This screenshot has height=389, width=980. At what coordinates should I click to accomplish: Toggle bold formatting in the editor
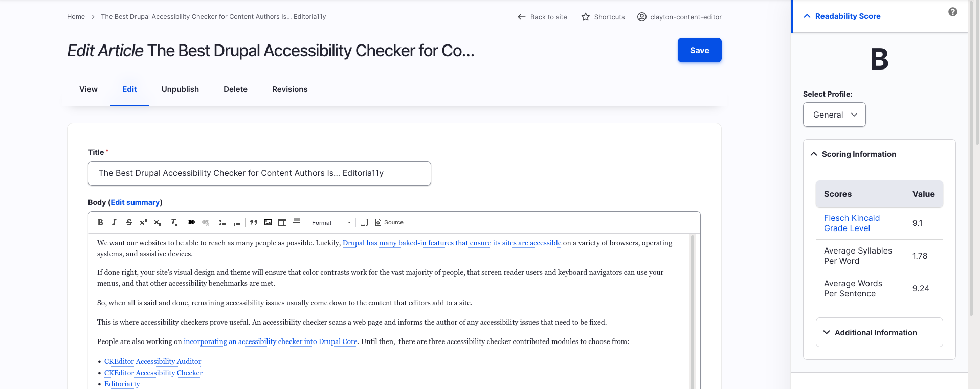100,222
